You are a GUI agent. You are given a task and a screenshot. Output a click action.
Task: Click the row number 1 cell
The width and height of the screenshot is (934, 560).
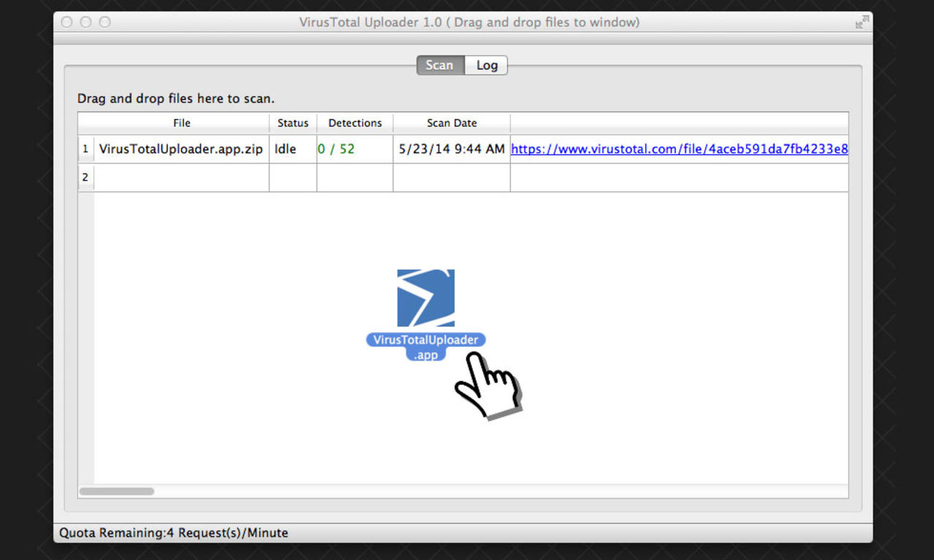[x=85, y=149]
